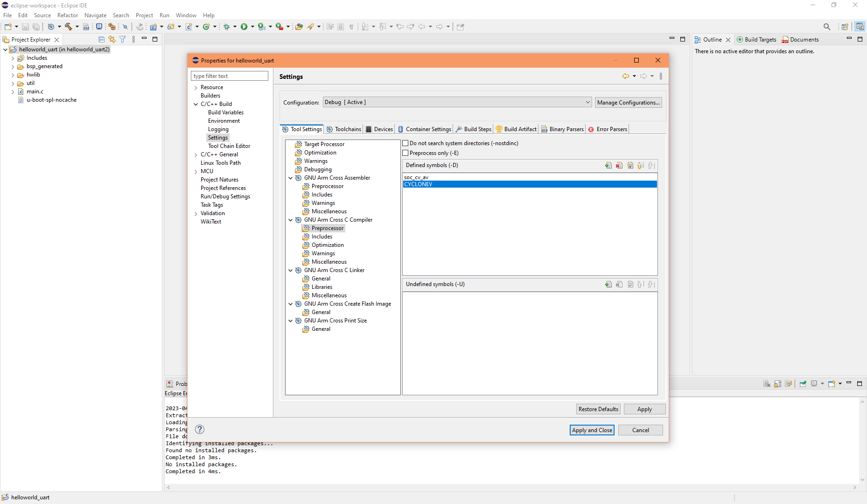Click Apply and Close
The width and height of the screenshot is (867, 504).
coord(592,430)
